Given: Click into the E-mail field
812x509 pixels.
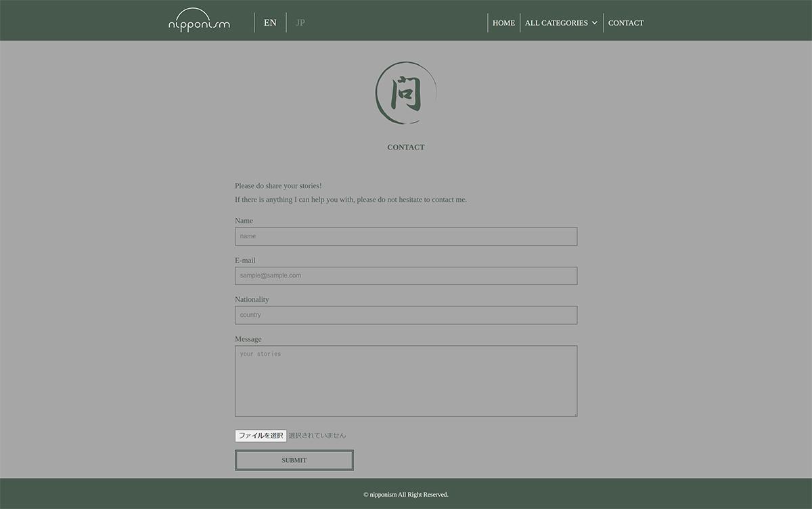Looking at the screenshot, I should point(406,275).
